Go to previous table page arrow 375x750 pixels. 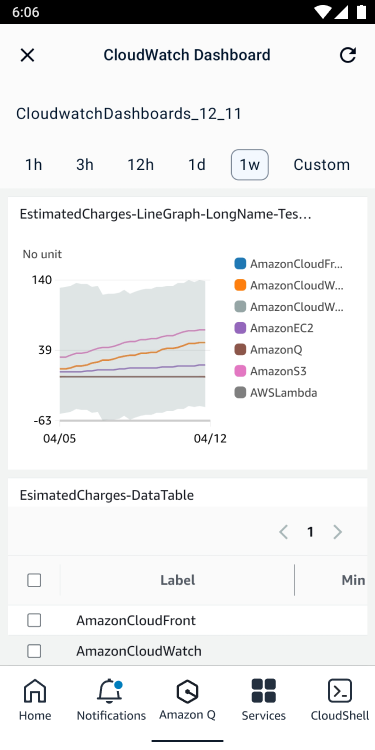(283, 532)
